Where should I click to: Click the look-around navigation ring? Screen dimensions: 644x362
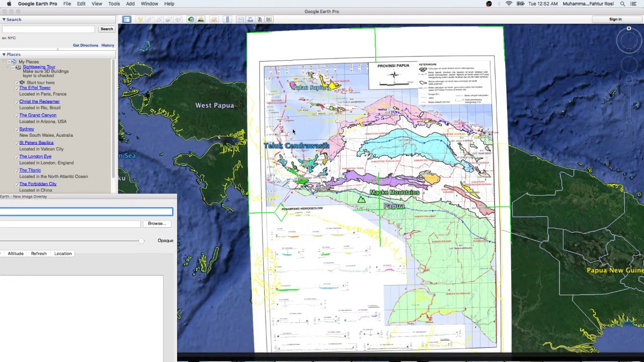click(629, 41)
